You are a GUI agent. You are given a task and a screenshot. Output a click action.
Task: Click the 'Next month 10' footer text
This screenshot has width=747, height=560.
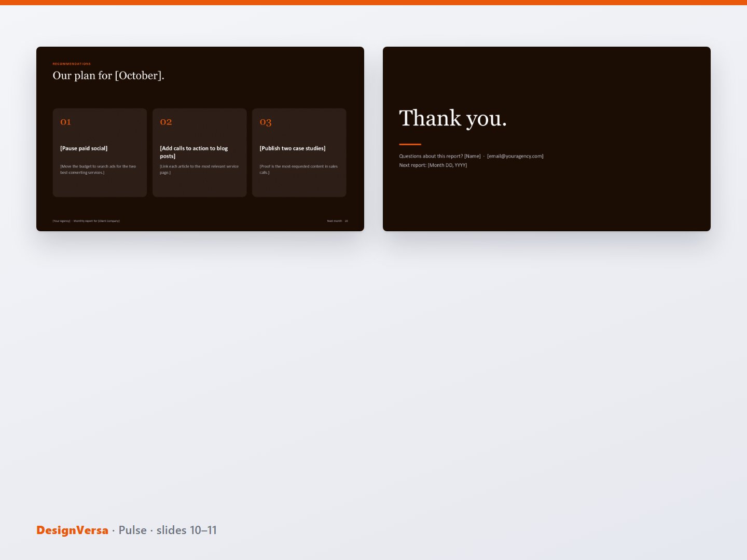coord(337,221)
